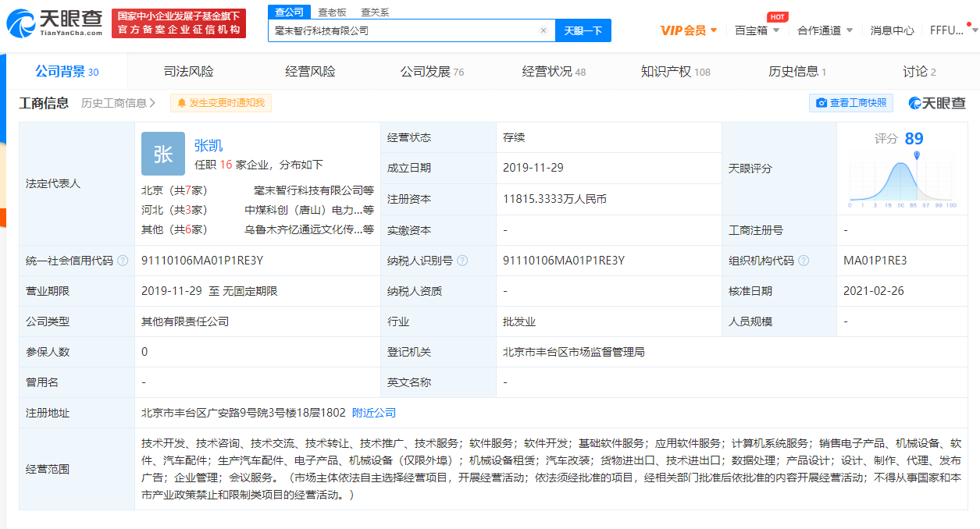The image size is (980, 529).
Task: Select the 查公司 search tab
Action: [x=290, y=12]
